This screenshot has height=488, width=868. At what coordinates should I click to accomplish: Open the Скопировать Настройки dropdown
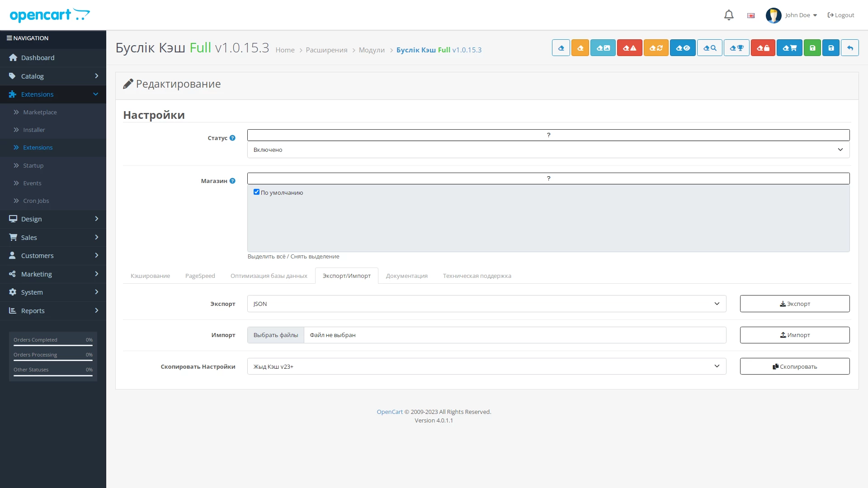coord(487,366)
